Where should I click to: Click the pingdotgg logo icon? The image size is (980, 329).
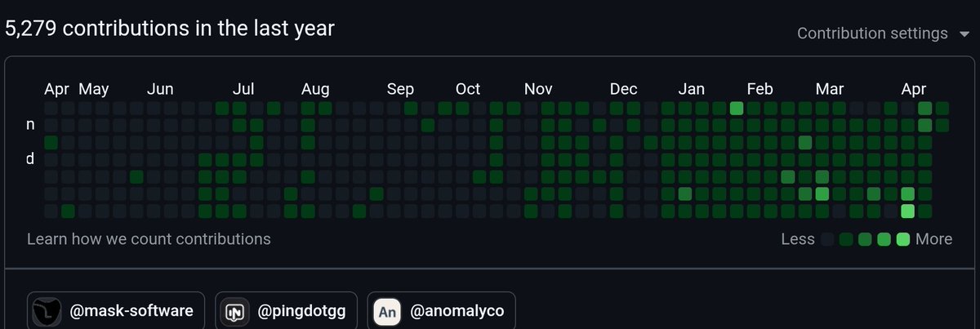(235, 311)
